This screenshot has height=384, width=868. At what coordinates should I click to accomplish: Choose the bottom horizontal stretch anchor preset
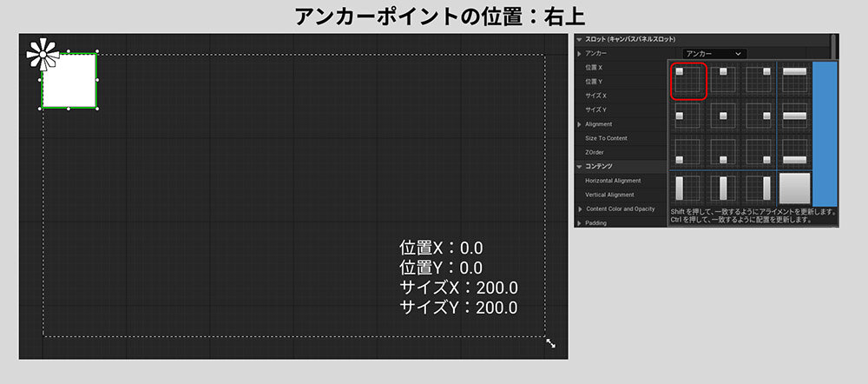(794, 152)
